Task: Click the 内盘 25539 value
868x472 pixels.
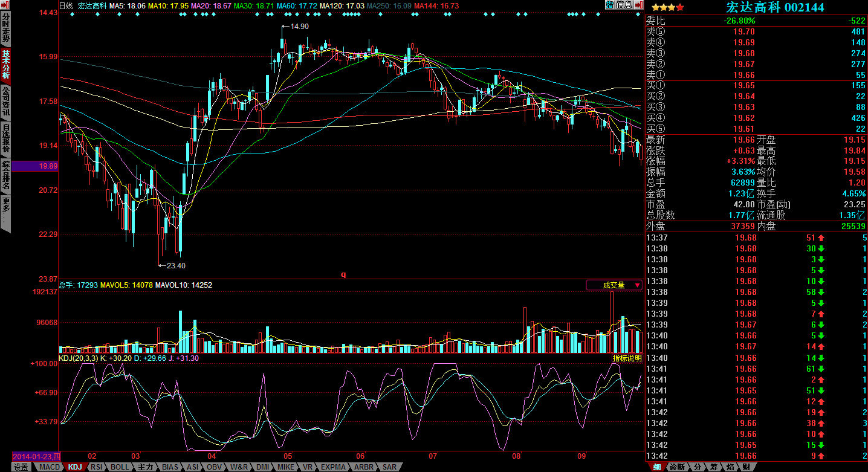Action: [x=853, y=226]
